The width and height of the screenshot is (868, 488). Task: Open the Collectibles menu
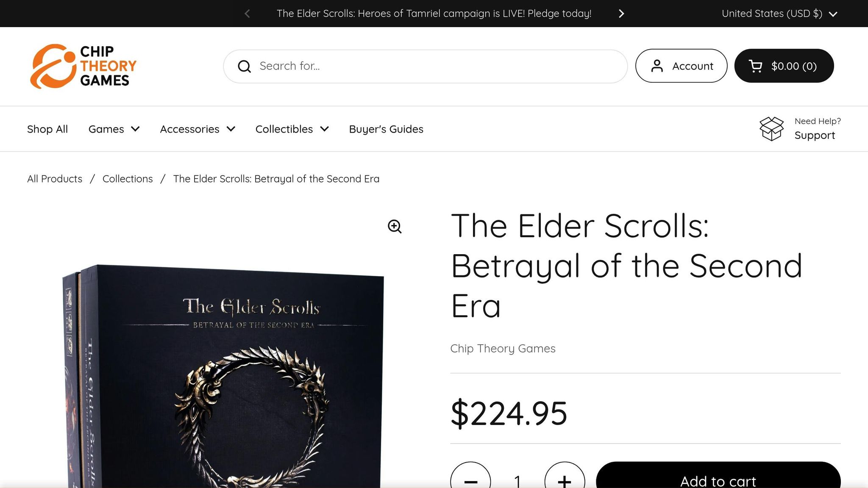pyautogui.click(x=292, y=129)
